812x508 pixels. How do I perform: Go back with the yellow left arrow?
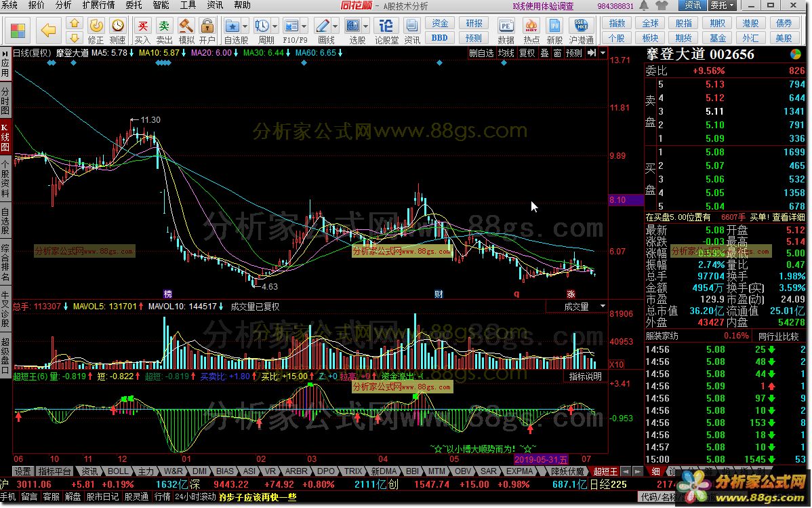coord(48,30)
